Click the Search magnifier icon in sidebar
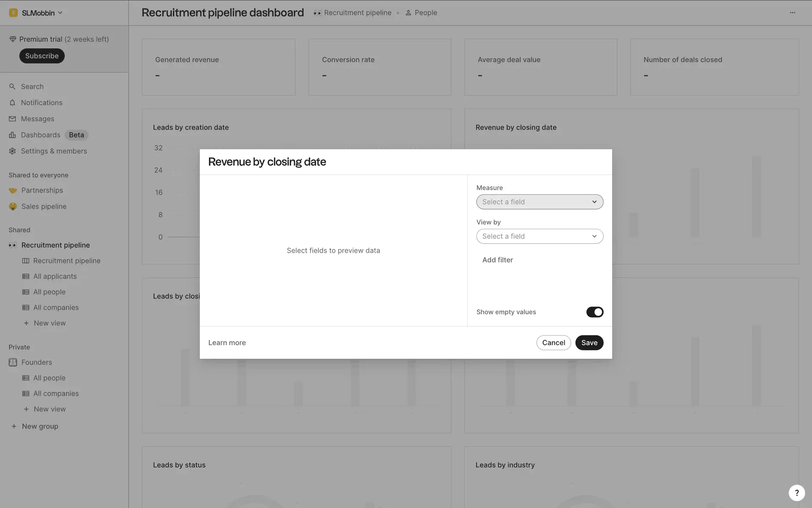The image size is (812, 508). [12, 86]
